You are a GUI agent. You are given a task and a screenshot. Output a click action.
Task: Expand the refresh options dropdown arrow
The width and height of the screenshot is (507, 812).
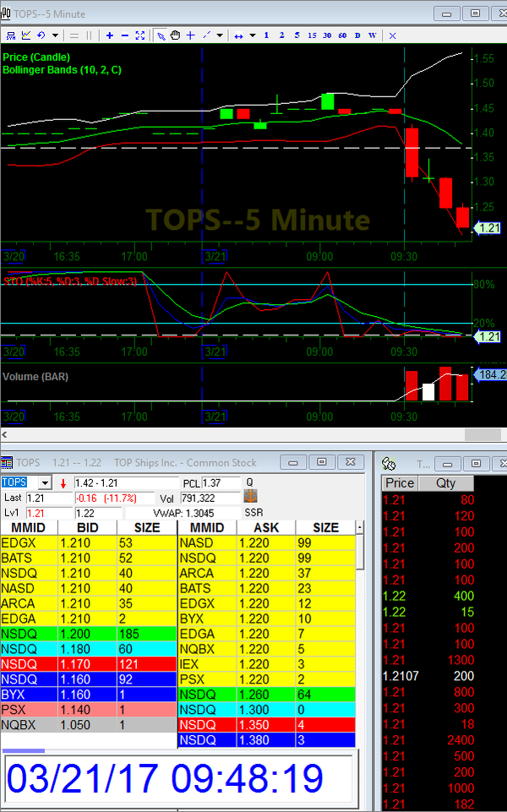(x=55, y=35)
